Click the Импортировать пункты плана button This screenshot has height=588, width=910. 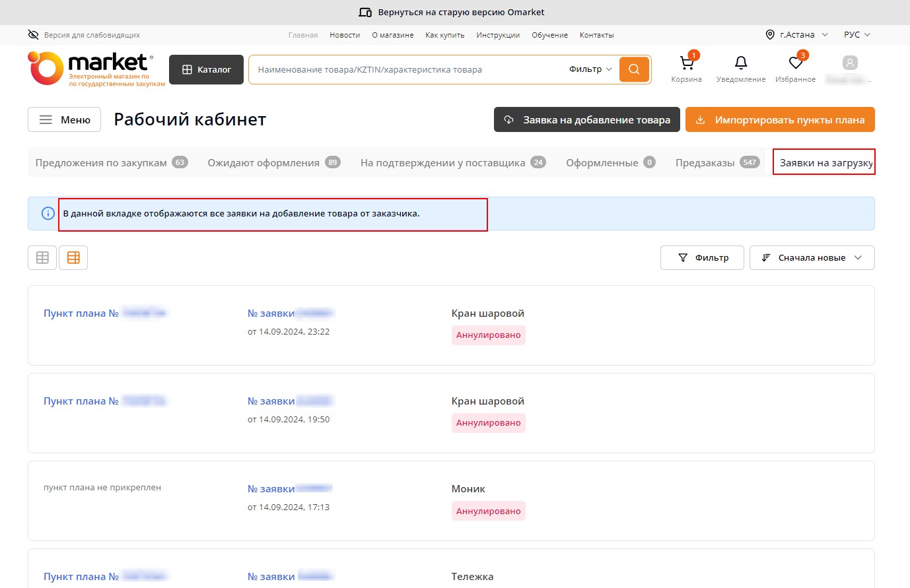[780, 120]
